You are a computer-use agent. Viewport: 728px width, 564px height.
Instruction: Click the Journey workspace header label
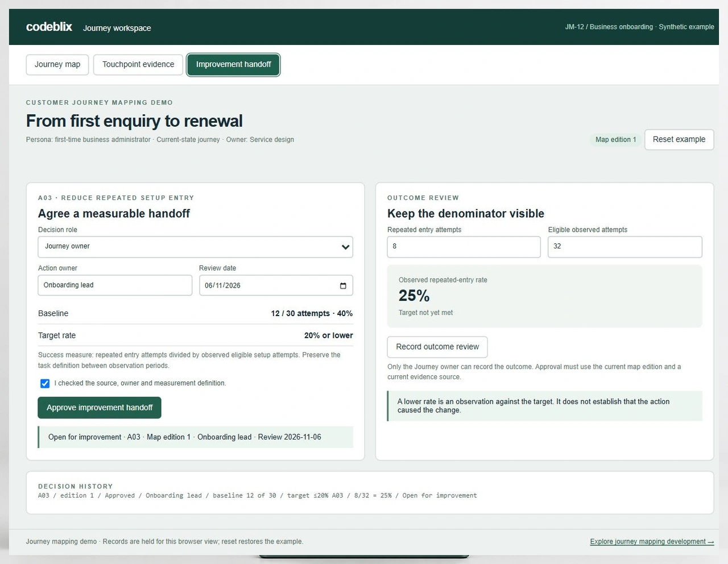[x=117, y=28]
